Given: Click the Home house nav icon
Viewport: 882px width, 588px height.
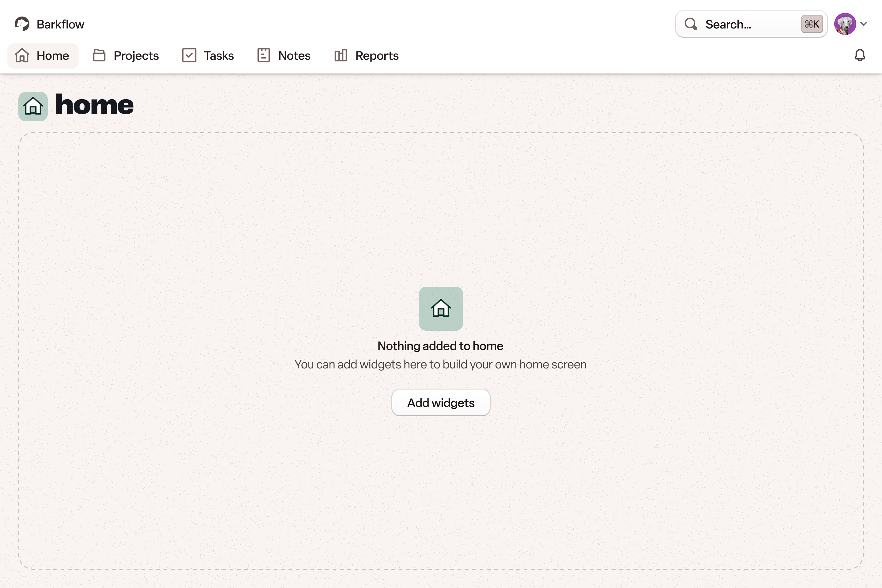Looking at the screenshot, I should [22, 55].
